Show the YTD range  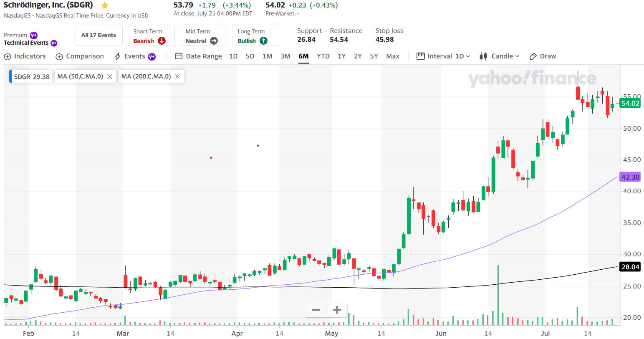tap(323, 56)
